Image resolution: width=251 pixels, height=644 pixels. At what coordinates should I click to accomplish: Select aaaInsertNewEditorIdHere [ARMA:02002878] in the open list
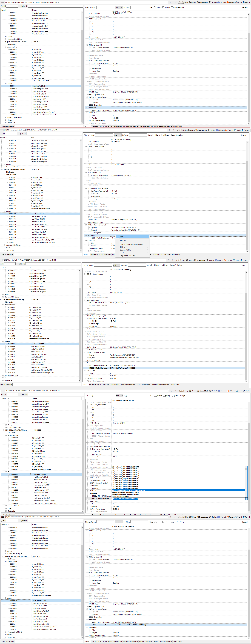[178, 490]
